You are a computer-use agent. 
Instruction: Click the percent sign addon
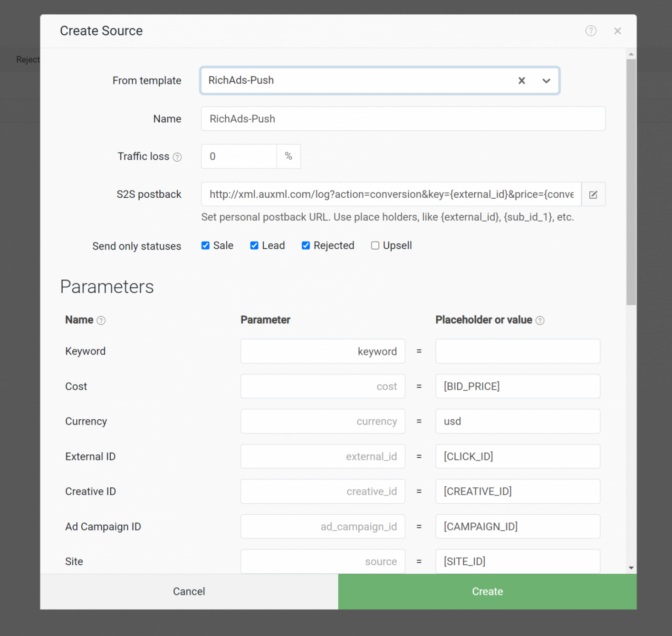[288, 156]
